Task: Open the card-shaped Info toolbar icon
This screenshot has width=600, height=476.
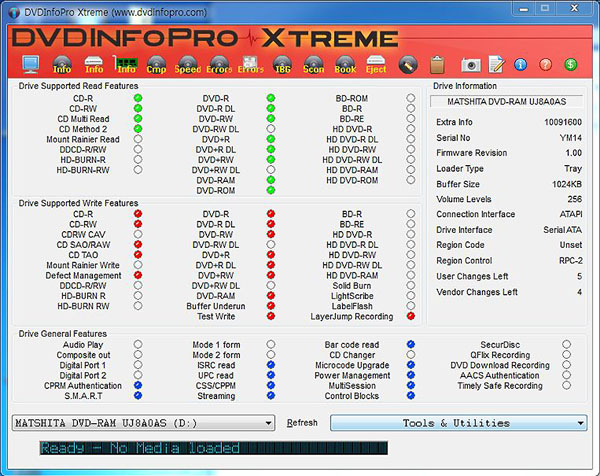Action: (x=126, y=64)
